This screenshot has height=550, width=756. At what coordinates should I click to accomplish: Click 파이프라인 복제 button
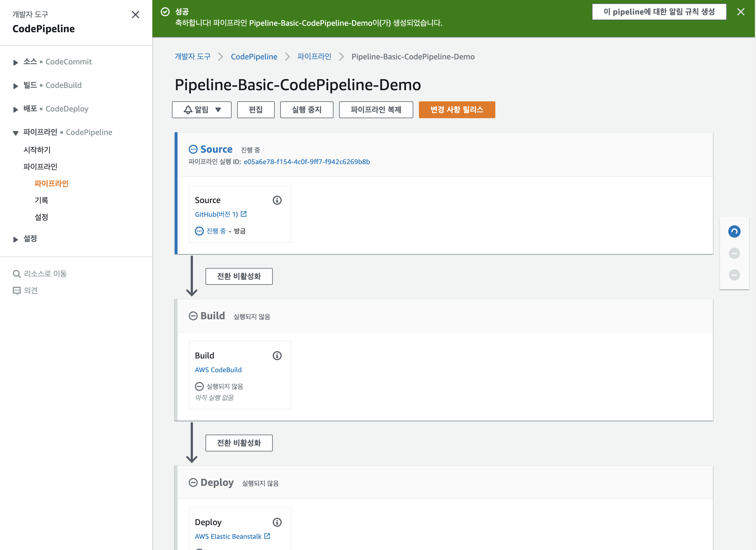(x=376, y=110)
